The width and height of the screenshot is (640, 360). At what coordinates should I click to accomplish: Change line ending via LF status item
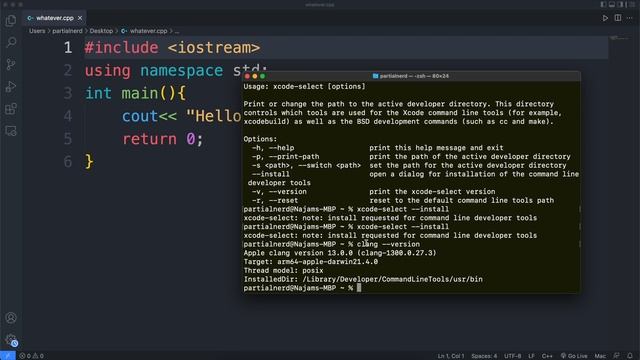click(x=531, y=356)
